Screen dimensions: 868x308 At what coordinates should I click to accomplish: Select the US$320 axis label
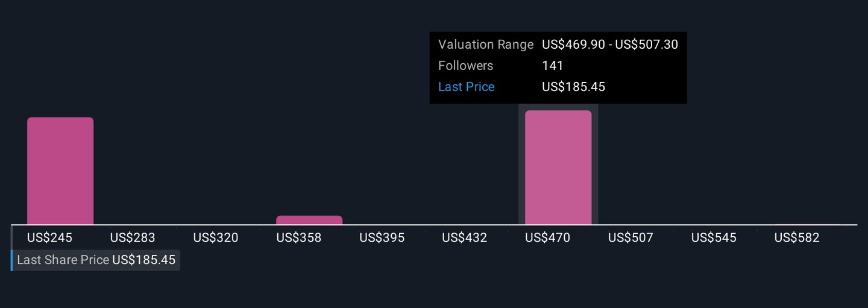click(x=216, y=237)
